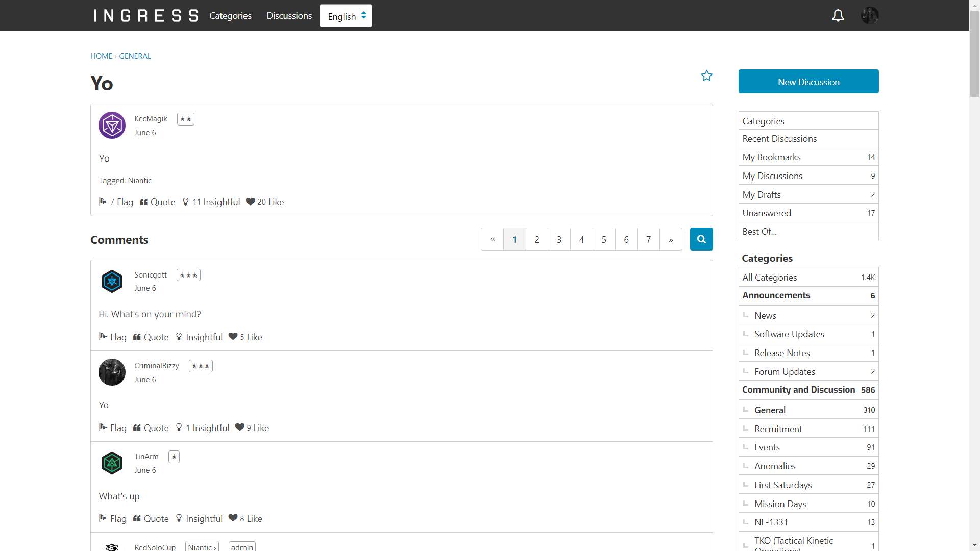Image resolution: width=980 pixels, height=551 pixels.
Task: Go to previous comments page arrow
Action: (492, 239)
